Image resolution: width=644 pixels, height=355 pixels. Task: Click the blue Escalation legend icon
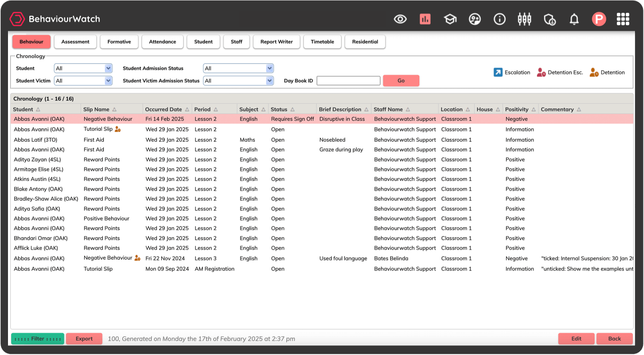coord(498,72)
